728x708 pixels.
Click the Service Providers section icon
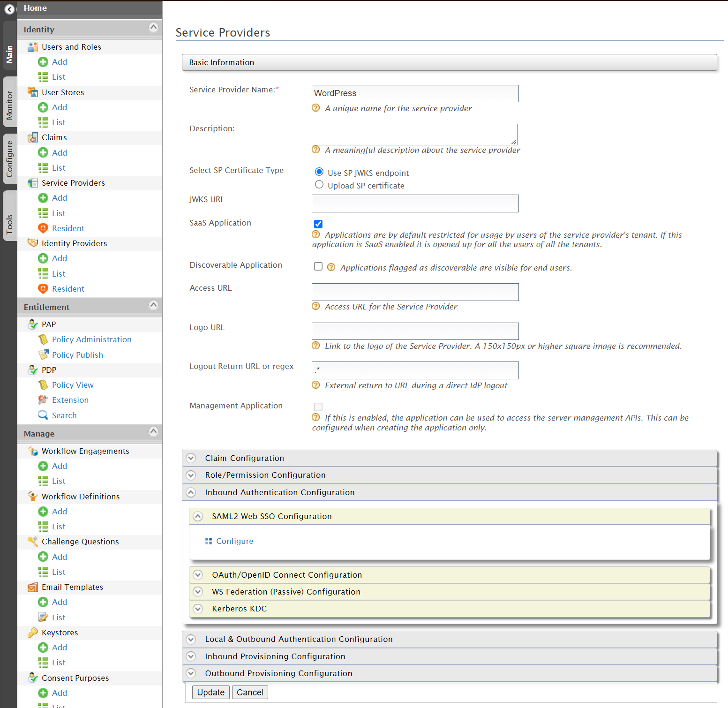[32, 183]
